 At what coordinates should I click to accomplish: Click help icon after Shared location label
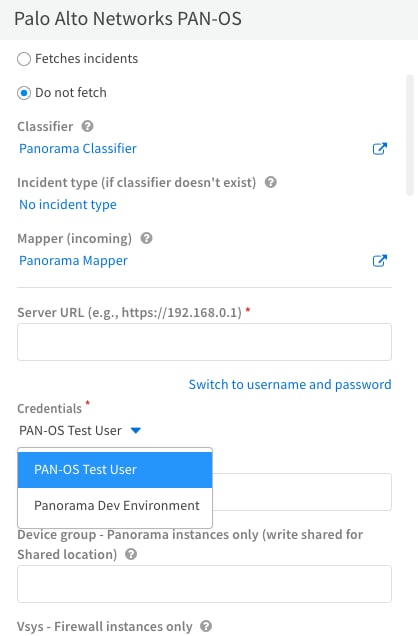[131, 554]
